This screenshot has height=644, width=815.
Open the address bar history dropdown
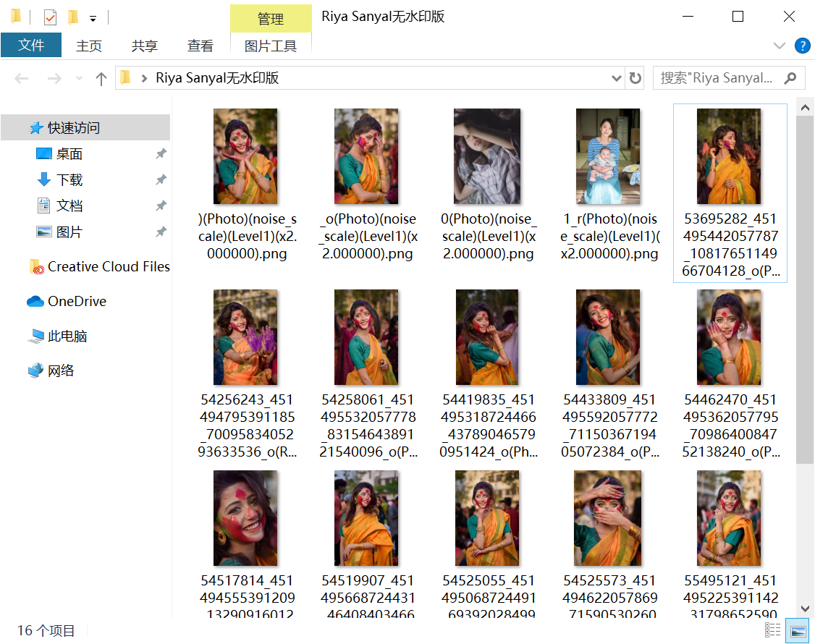616,78
